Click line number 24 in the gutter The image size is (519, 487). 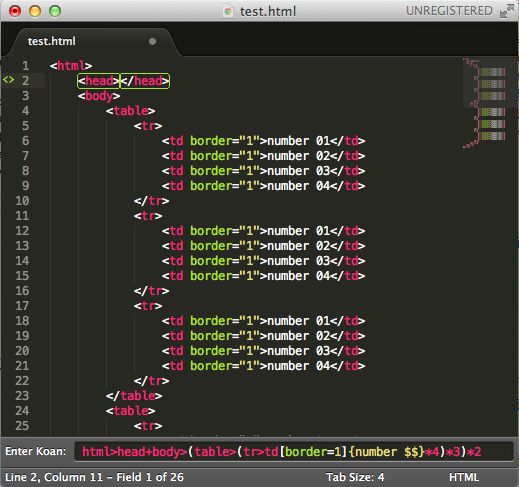tap(22, 411)
